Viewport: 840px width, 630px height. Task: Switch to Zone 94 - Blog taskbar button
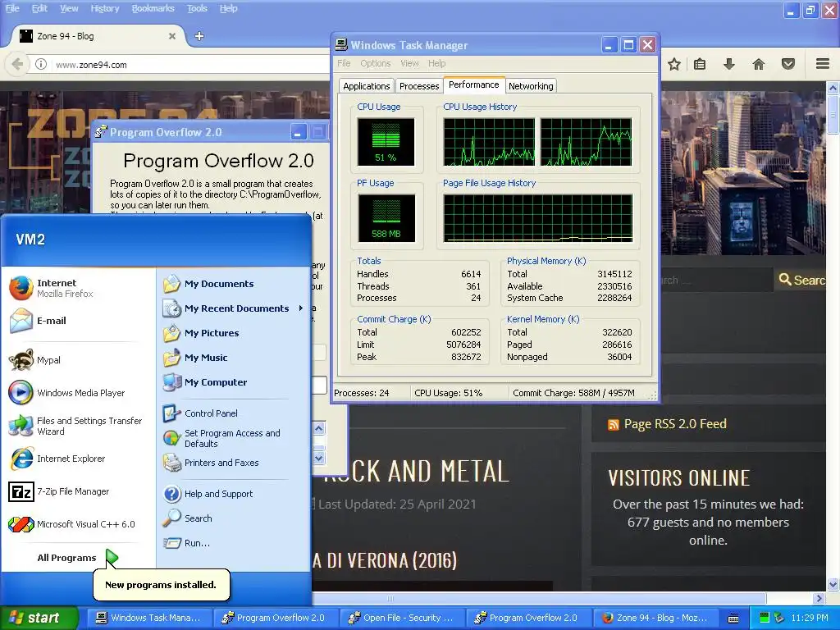tap(655, 618)
